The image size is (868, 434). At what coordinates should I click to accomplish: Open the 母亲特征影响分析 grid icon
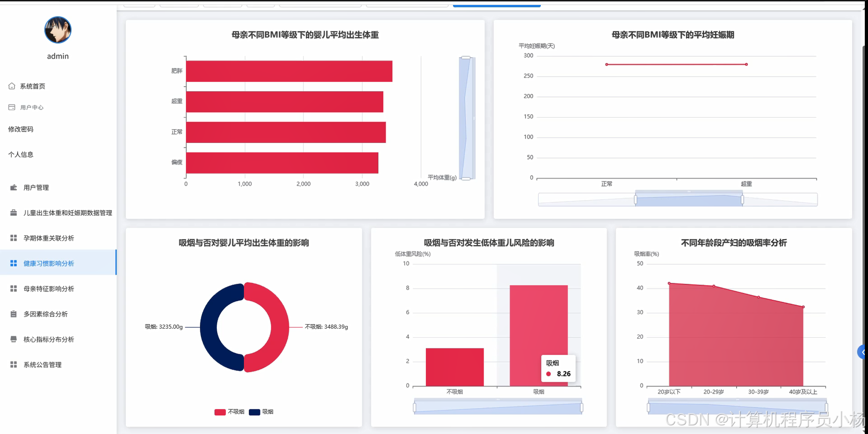pyautogui.click(x=13, y=288)
